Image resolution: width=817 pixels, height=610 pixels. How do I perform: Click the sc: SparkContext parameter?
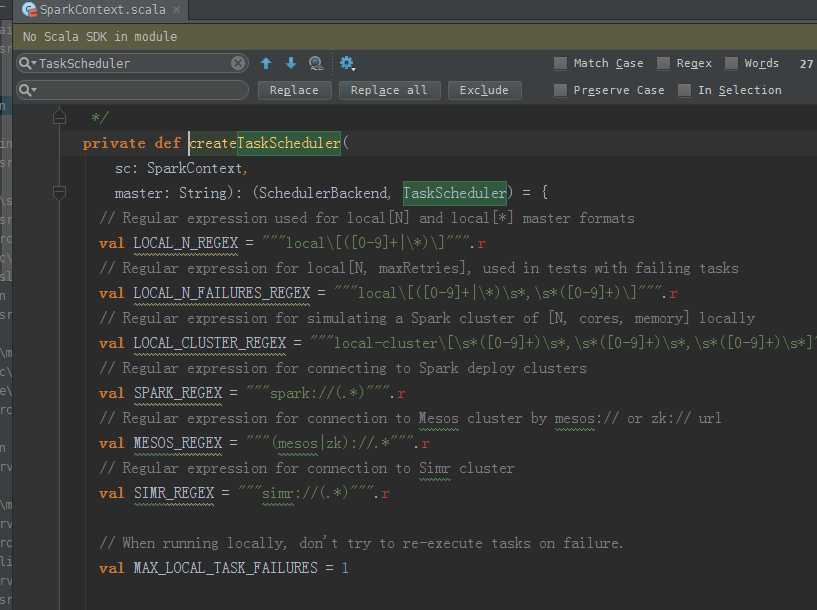[x=178, y=168]
